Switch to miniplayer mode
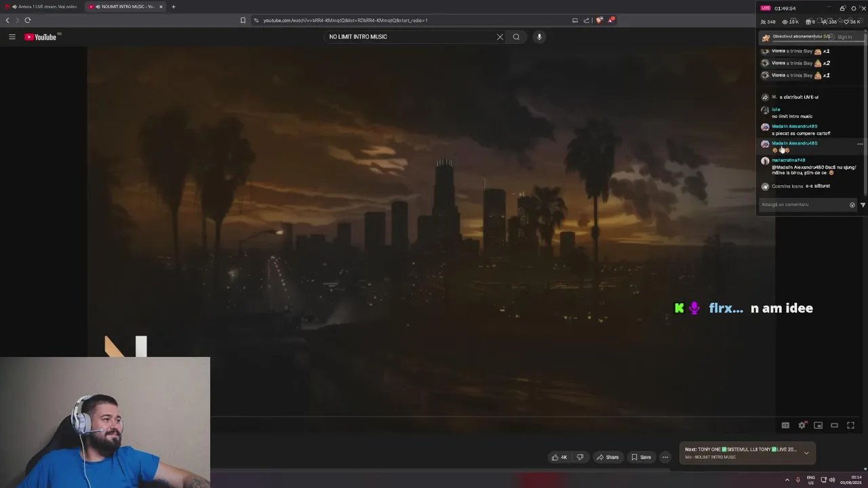Viewport: 868px width, 488px height. coord(818,426)
